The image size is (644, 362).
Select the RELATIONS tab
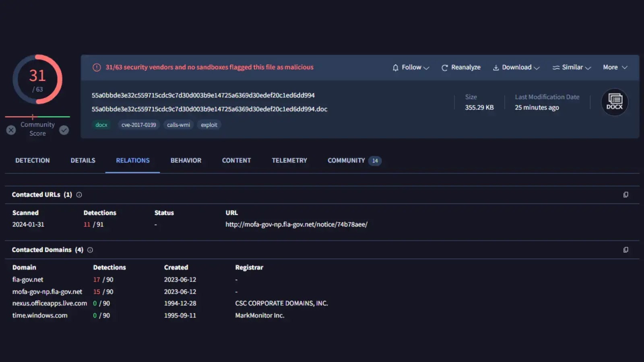[x=133, y=160]
